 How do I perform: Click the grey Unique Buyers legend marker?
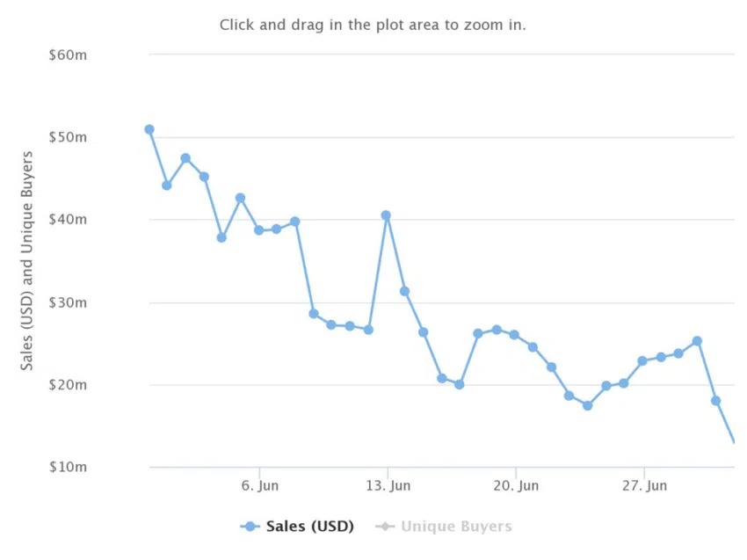386,527
